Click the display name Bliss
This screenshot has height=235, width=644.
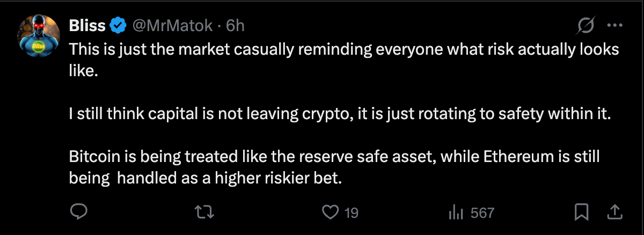87,25
